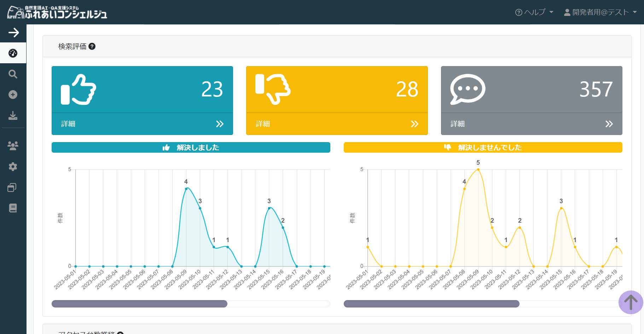
Task: Open 詳細 for the thumbs-up count card
Action: coord(142,124)
